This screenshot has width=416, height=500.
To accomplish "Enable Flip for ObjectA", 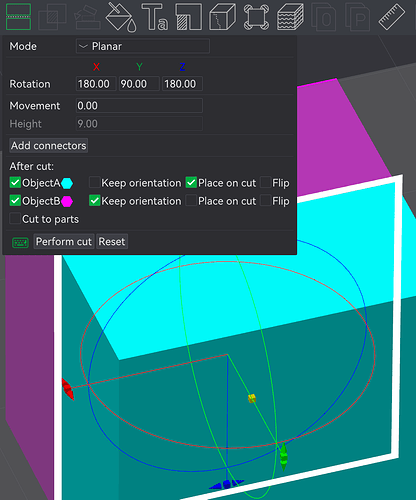I will pyautogui.click(x=265, y=183).
